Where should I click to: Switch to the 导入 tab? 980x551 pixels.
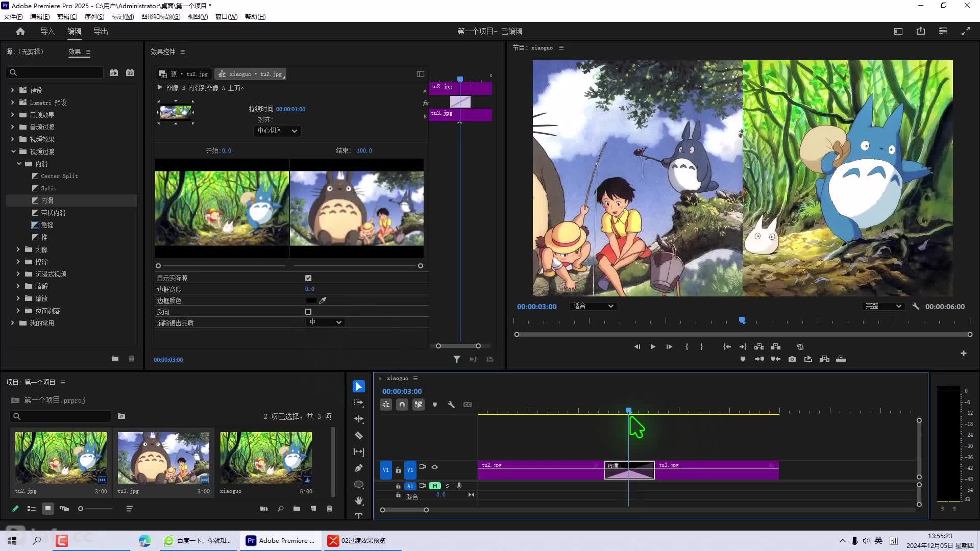47,32
